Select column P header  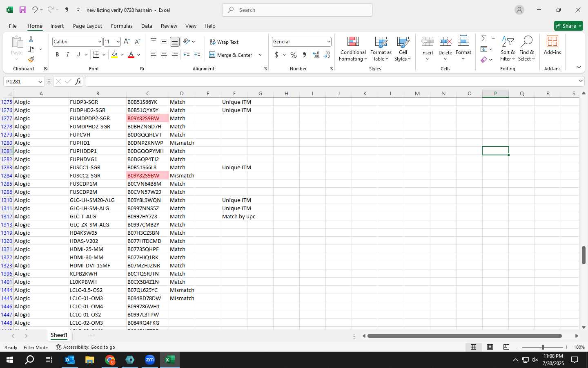pyautogui.click(x=495, y=94)
